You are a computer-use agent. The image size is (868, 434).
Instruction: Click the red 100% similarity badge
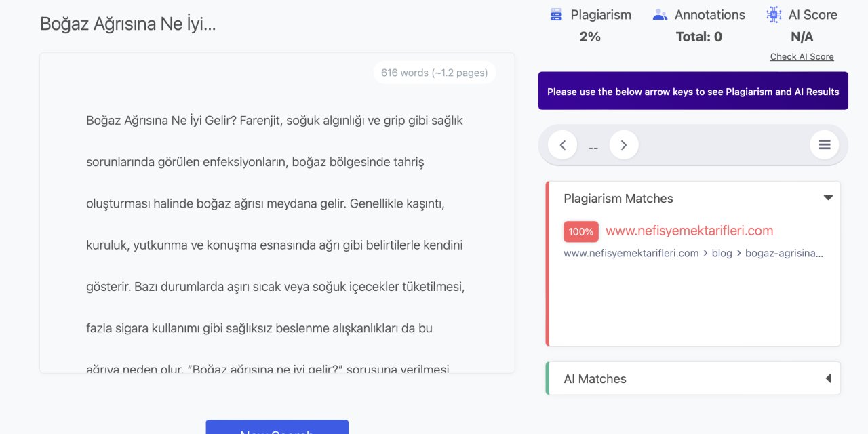(580, 231)
